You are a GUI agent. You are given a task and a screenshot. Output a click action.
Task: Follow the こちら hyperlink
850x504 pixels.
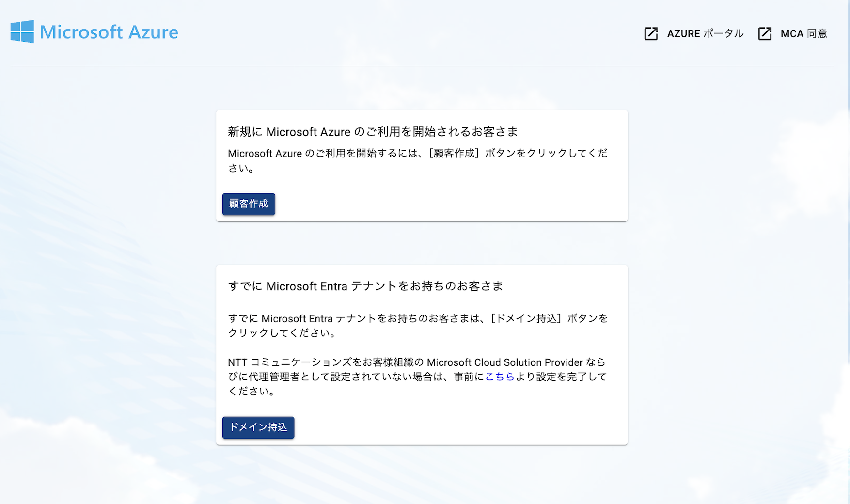pos(500,377)
